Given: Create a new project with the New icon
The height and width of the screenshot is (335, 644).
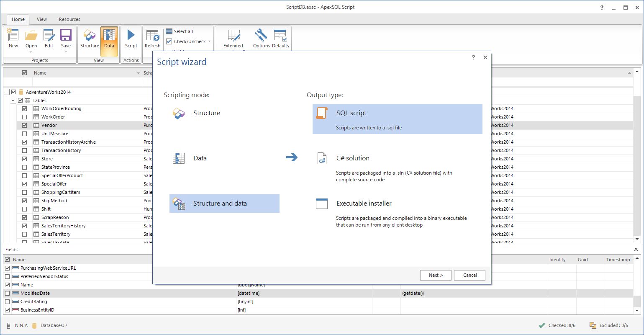Looking at the screenshot, I should pos(13,38).
